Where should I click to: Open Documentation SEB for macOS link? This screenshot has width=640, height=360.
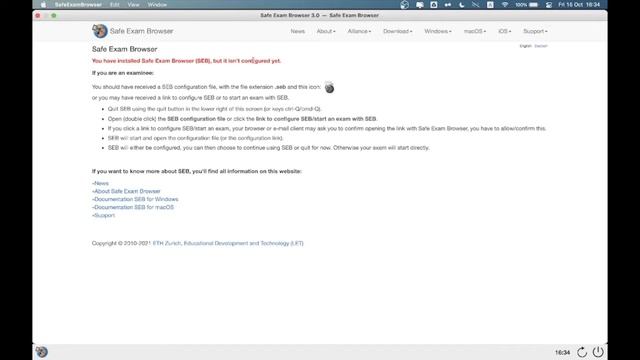coord(134,207)
